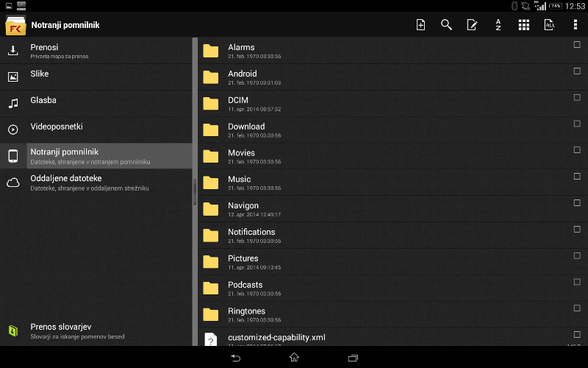
Task: Open Glasba in the sidebar
Action: pyautogui.click(x=96, y=103)
